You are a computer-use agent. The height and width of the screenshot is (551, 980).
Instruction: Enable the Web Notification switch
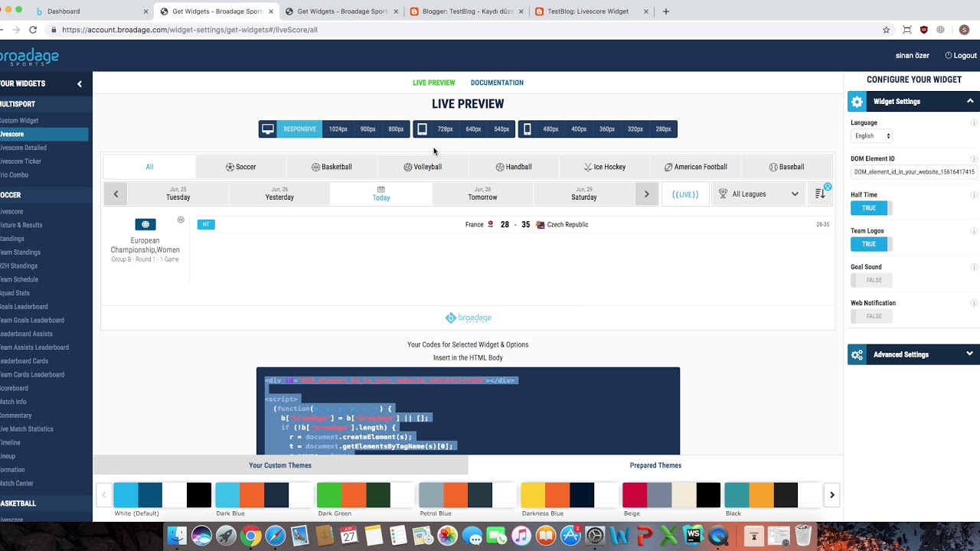(871, 316)
